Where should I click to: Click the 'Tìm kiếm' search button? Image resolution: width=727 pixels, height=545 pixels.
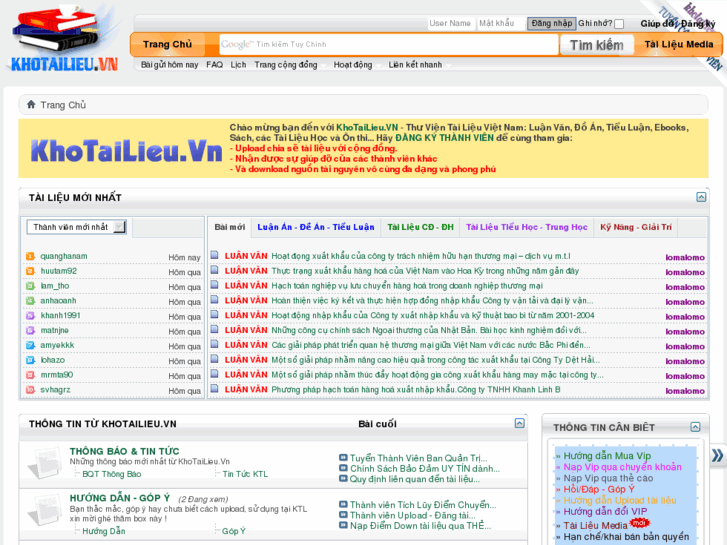596,45
